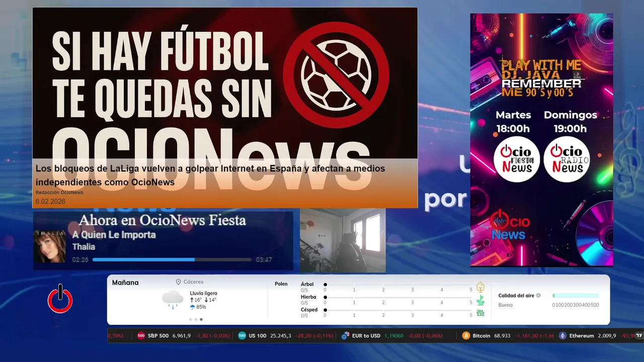Click the Césped pollen level slider

coord(398,310)
